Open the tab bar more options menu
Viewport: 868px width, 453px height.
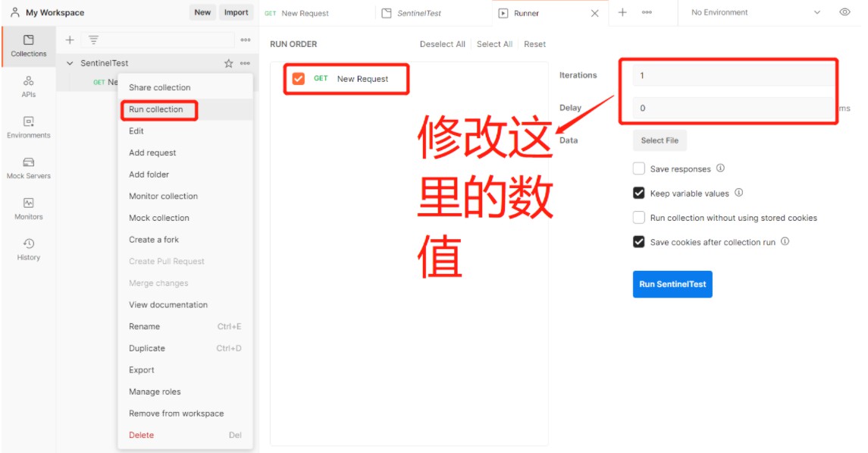(647, 12)
